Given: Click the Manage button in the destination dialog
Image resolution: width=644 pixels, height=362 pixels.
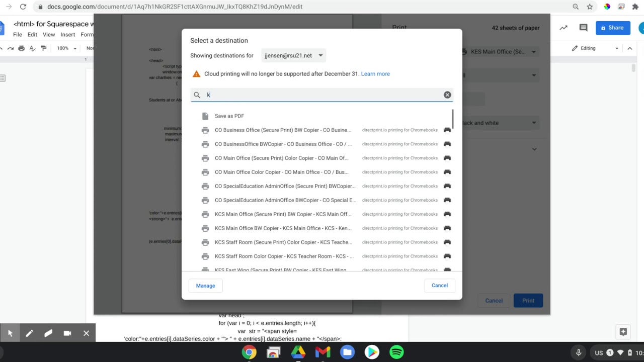Looking at the screenshot, I should pos(205,286).
